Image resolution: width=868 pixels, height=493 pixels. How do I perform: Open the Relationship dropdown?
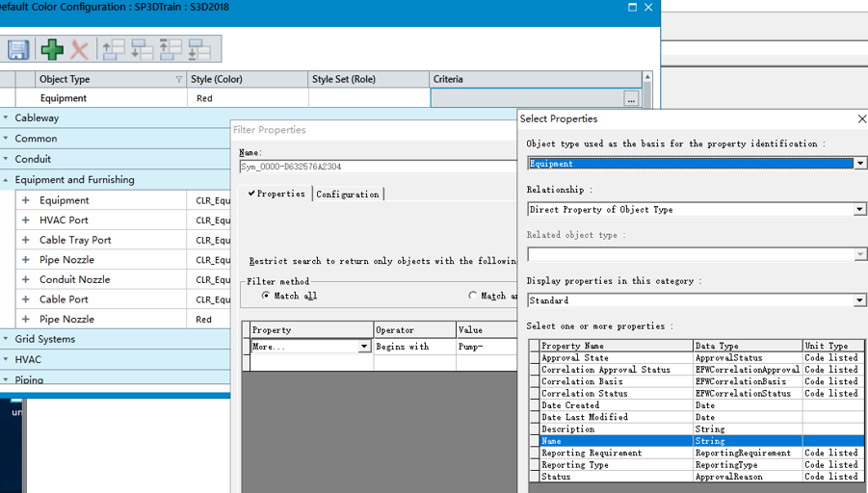859,209
